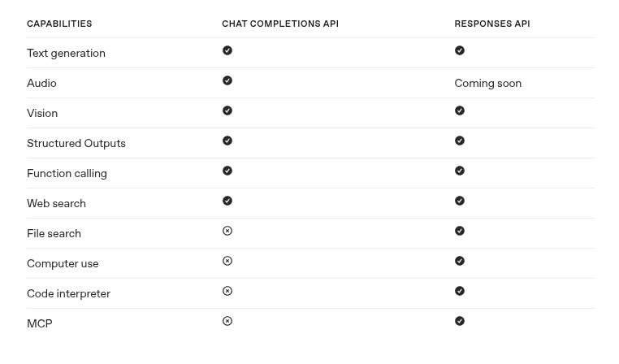Click File search X icon under Chat Completions

(x=227, y=231)
